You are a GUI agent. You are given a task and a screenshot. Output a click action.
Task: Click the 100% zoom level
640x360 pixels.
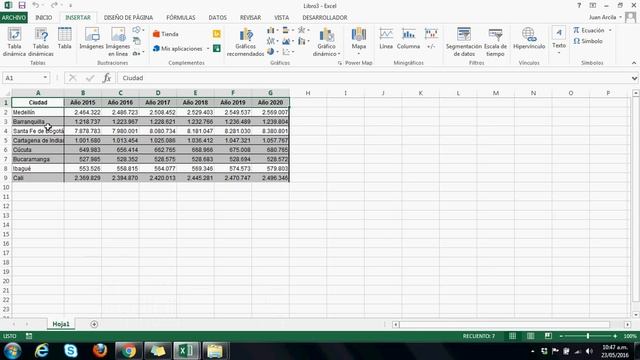click(x=630, y=336)
